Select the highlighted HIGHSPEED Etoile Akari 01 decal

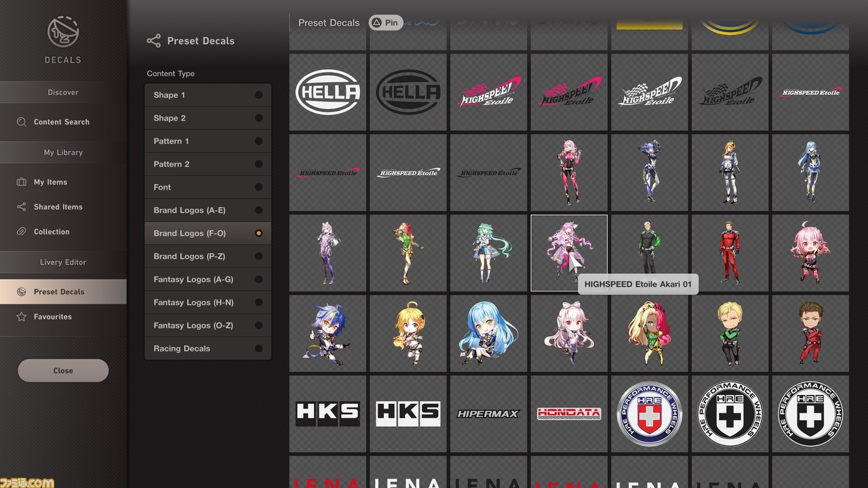click(x=569, y=253)
